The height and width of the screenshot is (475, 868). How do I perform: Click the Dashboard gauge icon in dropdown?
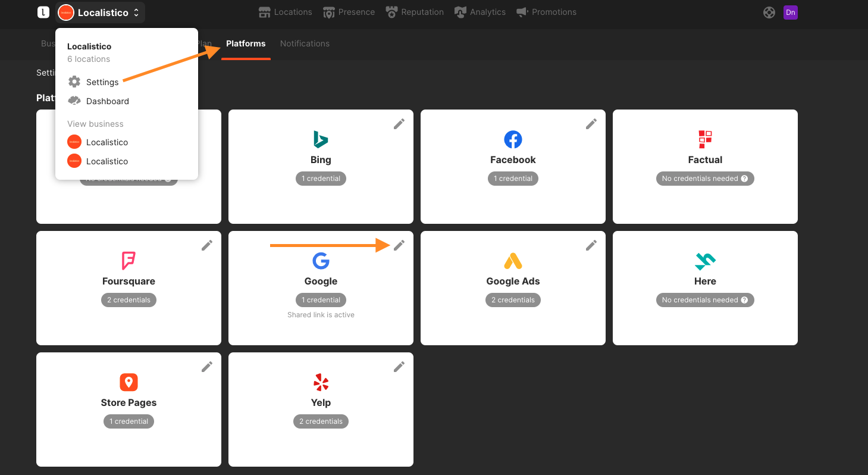pos(74,101)
